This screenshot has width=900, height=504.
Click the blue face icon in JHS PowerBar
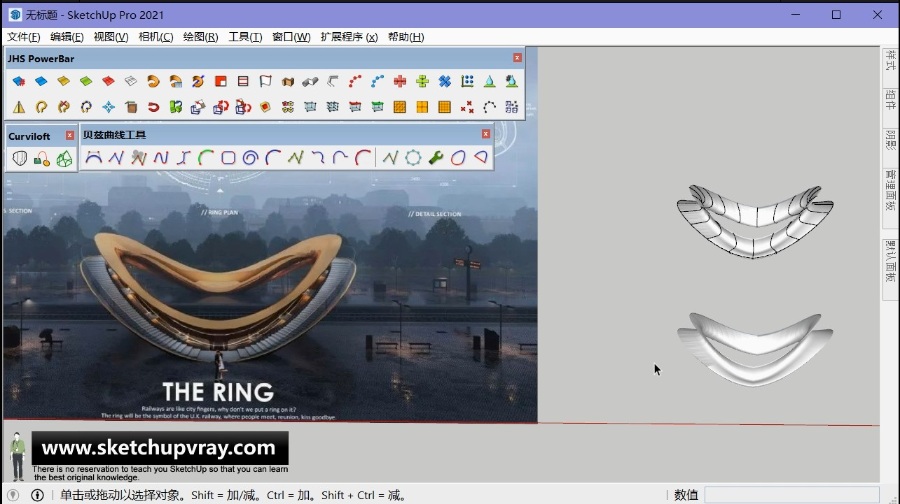coord(41,82)
